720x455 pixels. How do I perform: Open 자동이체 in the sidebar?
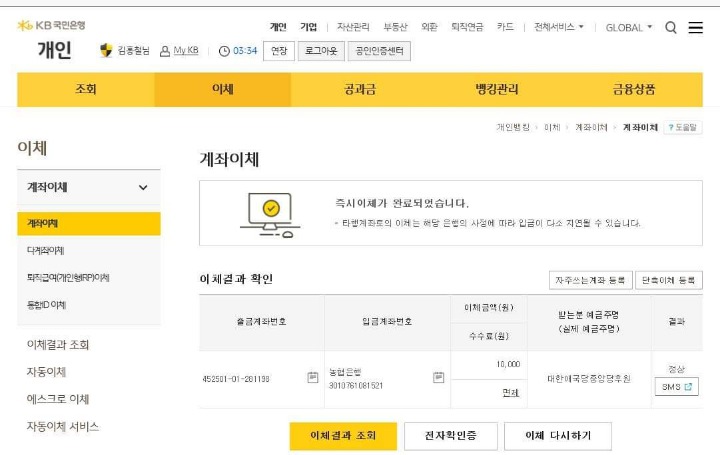46,372
